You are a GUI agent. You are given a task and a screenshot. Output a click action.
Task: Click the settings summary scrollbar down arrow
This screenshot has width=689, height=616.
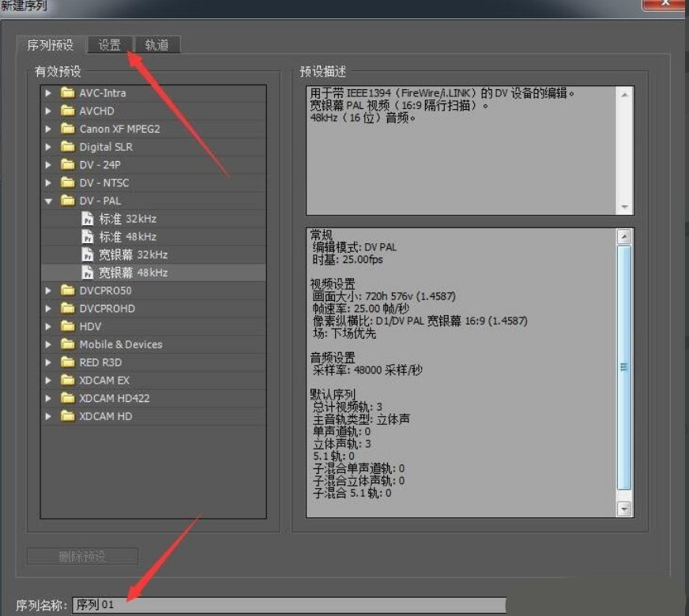pyautogui.click(x=624, y=509)
